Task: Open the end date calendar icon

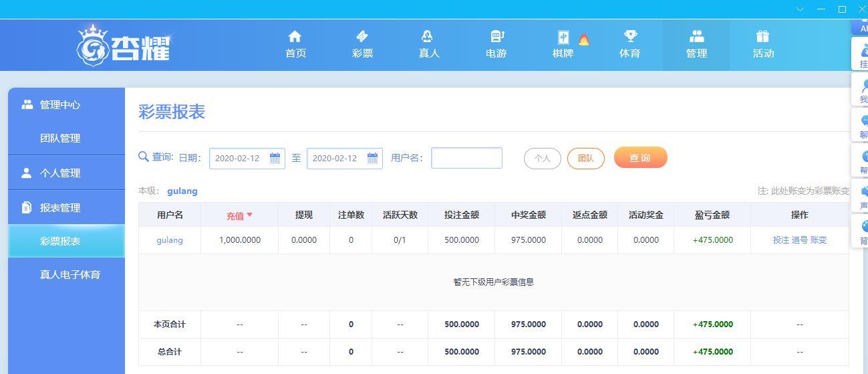Action: click(372, 158)
